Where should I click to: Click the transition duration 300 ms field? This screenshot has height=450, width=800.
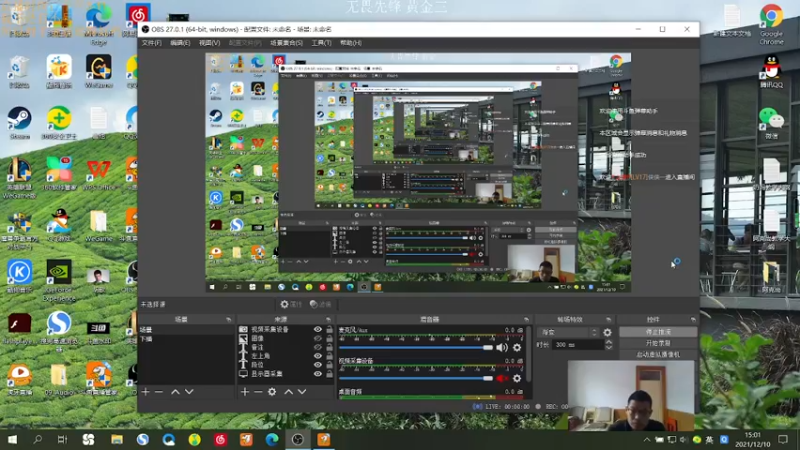pyautogui.click(x=577, y=345)
